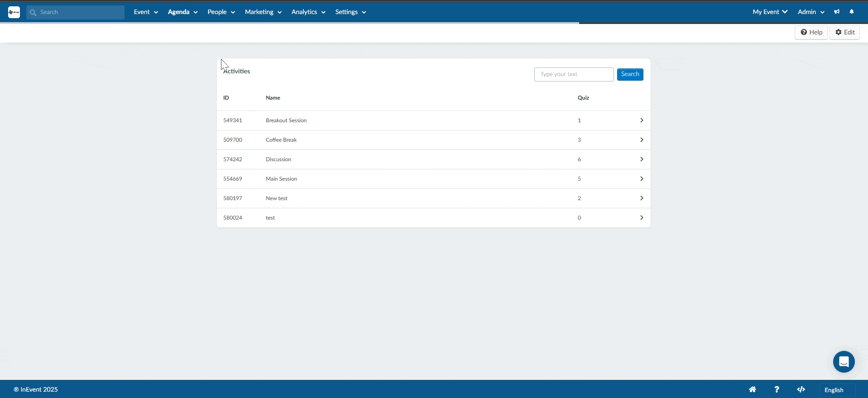Click the megaphone announcements icon

(837, 12)
